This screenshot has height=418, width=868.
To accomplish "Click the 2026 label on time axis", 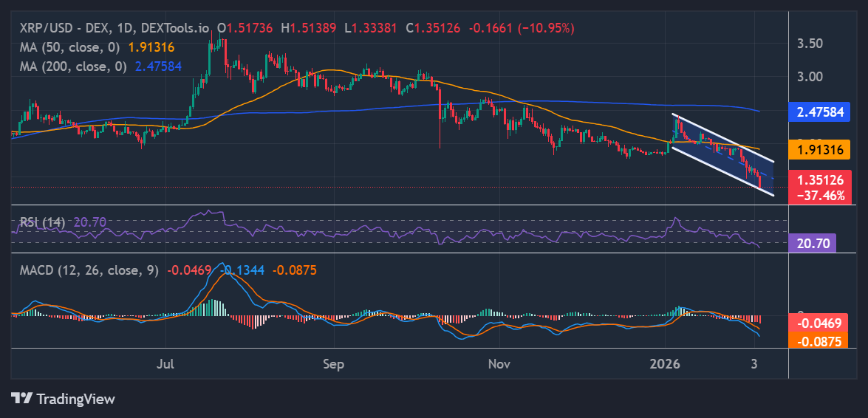I will point(665,364).
